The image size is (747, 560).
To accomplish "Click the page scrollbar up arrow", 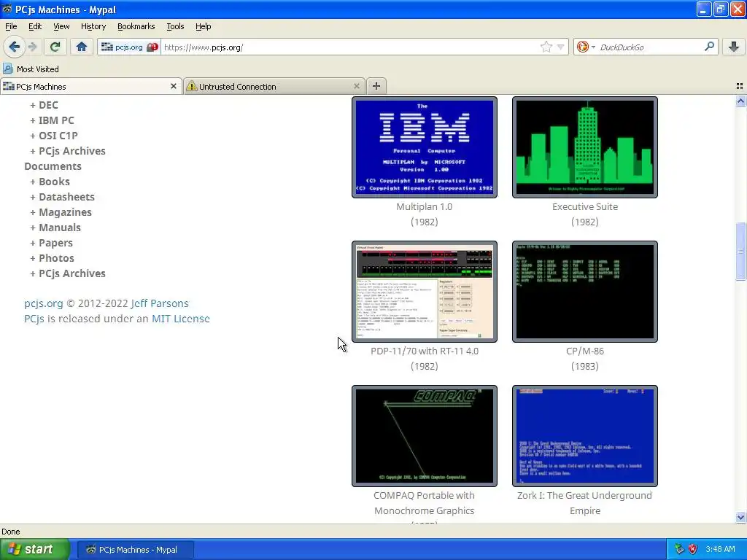I will click(740, 101).
